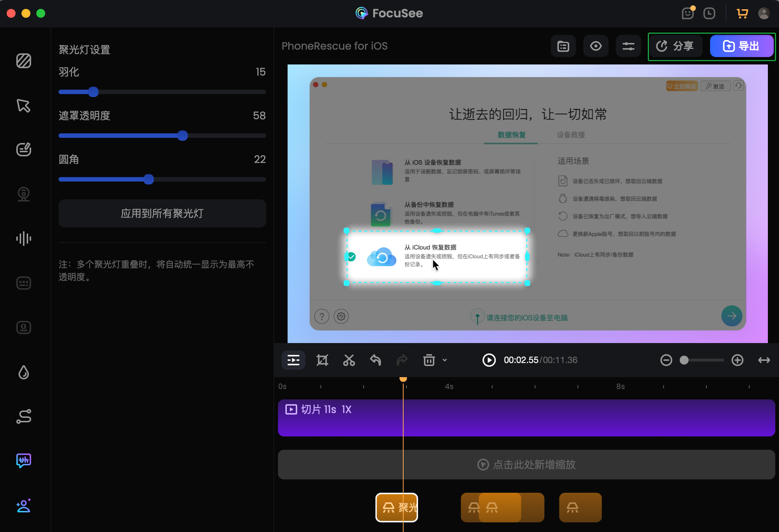Open the background settings icon in sidebar
The width and height of the screenshot is (779, 532).
pos(24,61)
